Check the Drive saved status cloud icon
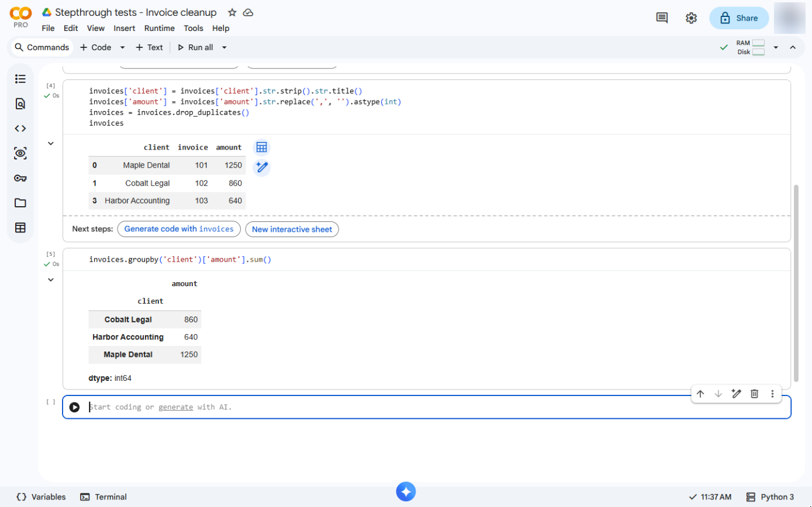This screenshot has height=507, width=812. [248, 12]
